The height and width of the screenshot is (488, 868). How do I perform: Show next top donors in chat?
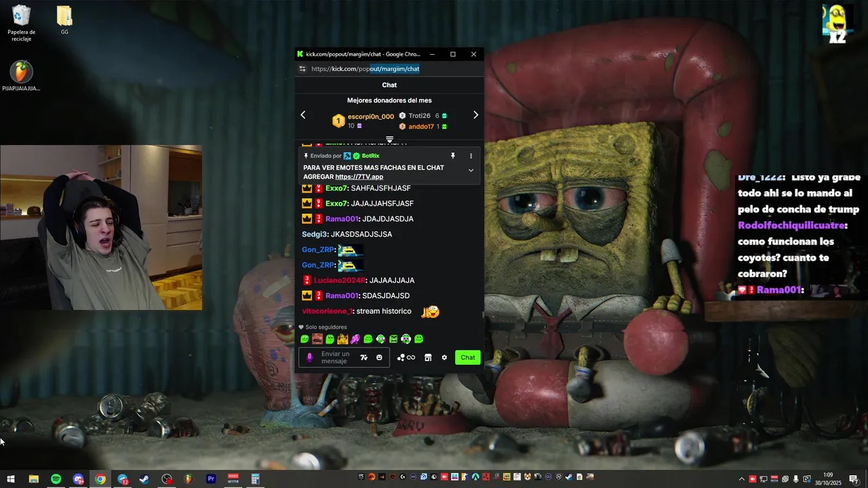click(x=475, y=115)
